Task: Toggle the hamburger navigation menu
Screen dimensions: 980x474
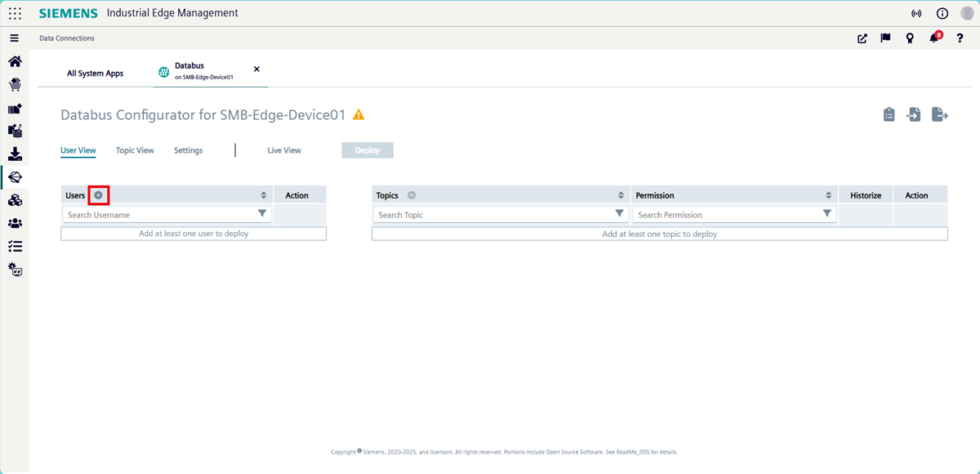Action: [14, 38]
